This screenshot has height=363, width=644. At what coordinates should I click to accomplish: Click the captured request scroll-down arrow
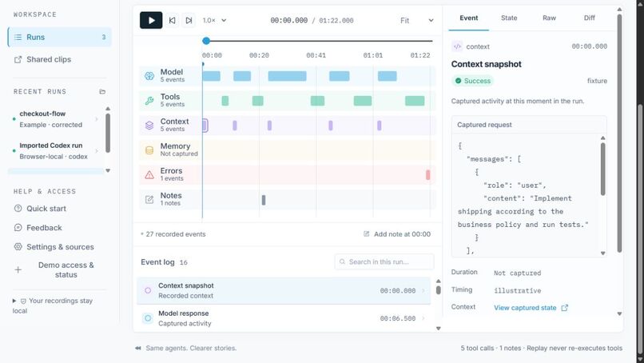point(603,253)
